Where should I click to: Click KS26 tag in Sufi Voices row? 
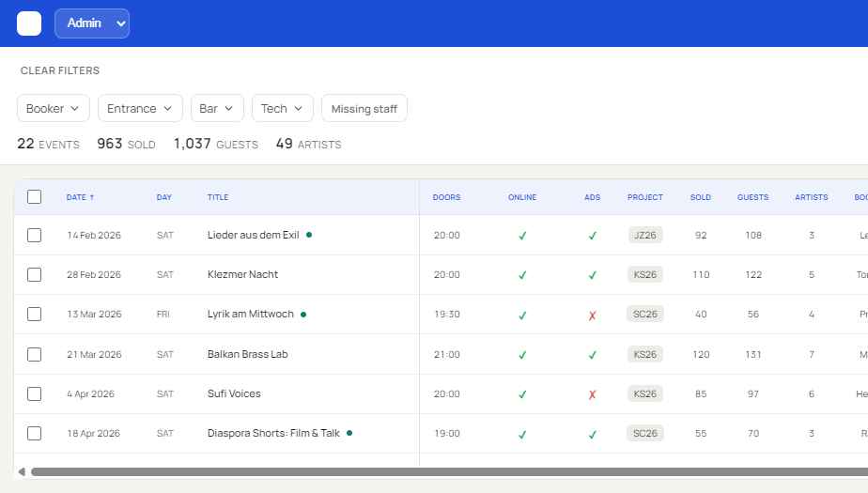pyautogui.click(x=645, y=393)
